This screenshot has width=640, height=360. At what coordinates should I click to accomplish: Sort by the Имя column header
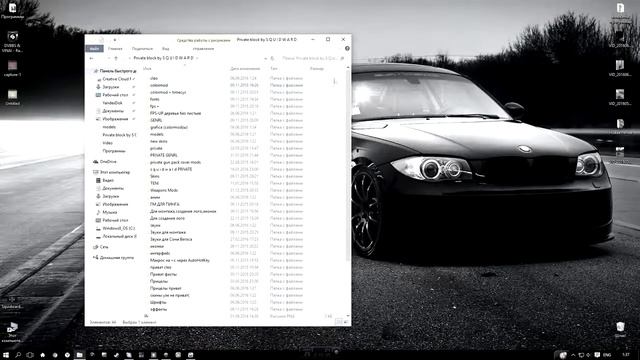[x=147, y=69]
